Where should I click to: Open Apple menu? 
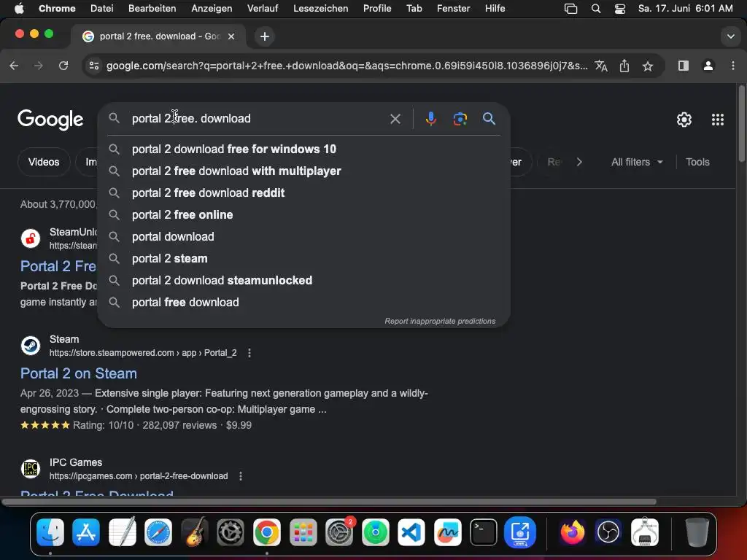[x=19, y=8]
